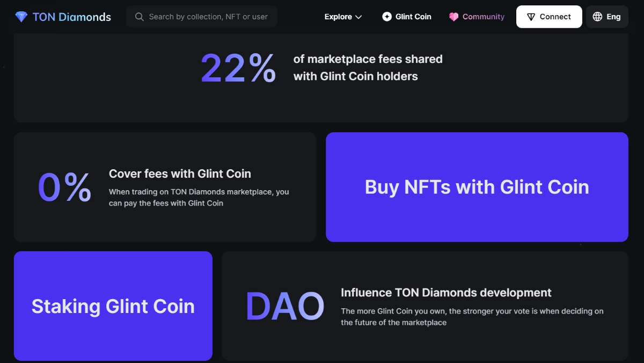The width and height of the screenshot is (644, 363).
Task: Click the 22% marketplace fees banner
Action: (321, 68)
